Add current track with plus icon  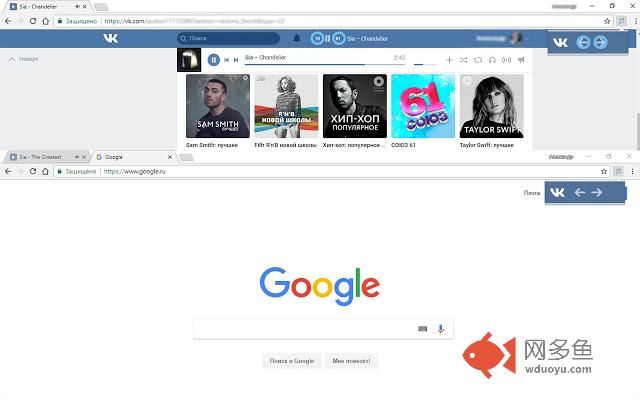coord(449,60)
